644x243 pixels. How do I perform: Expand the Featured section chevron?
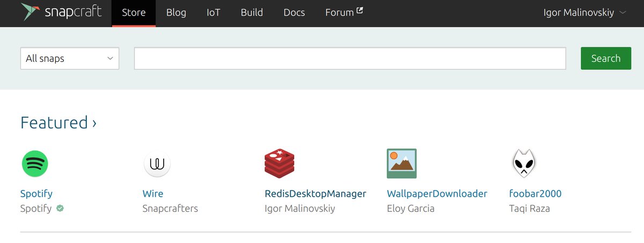(x=94, y=123)
